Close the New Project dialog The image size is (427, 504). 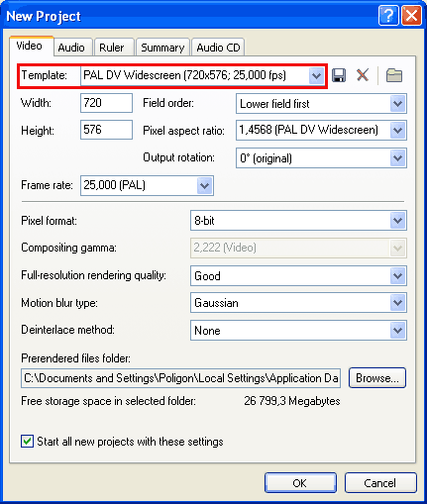(411, 15)
